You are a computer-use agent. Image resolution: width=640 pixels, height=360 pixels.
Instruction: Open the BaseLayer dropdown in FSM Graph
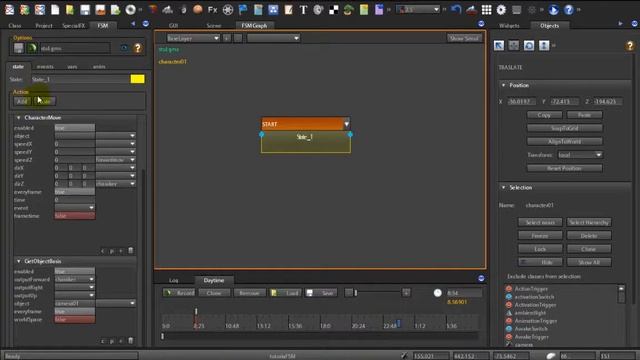[193, 38]
